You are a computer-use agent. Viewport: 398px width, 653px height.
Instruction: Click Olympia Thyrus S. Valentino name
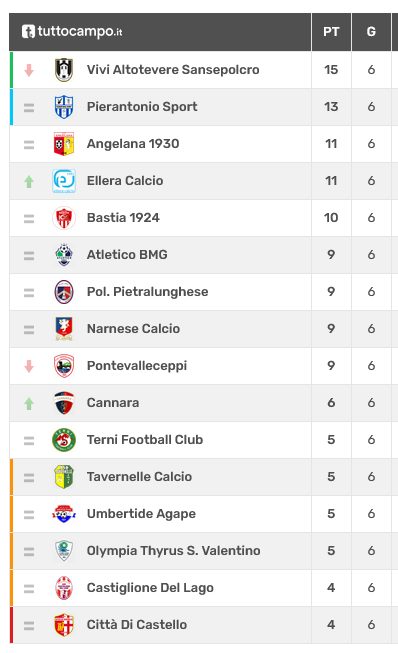[x=174, y=551]
